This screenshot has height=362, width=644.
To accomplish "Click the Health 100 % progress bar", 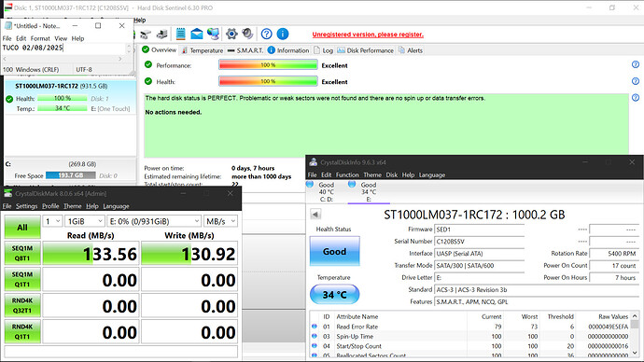I will 268,81.
